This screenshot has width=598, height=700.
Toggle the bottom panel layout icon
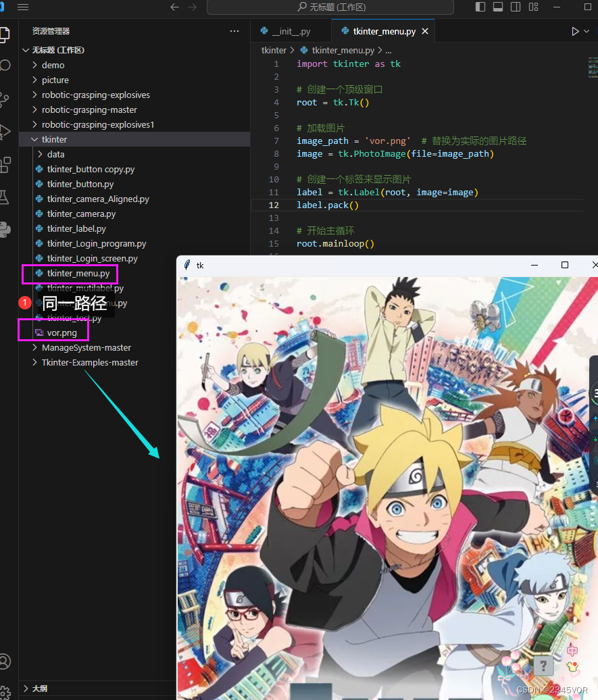[498, 7]
